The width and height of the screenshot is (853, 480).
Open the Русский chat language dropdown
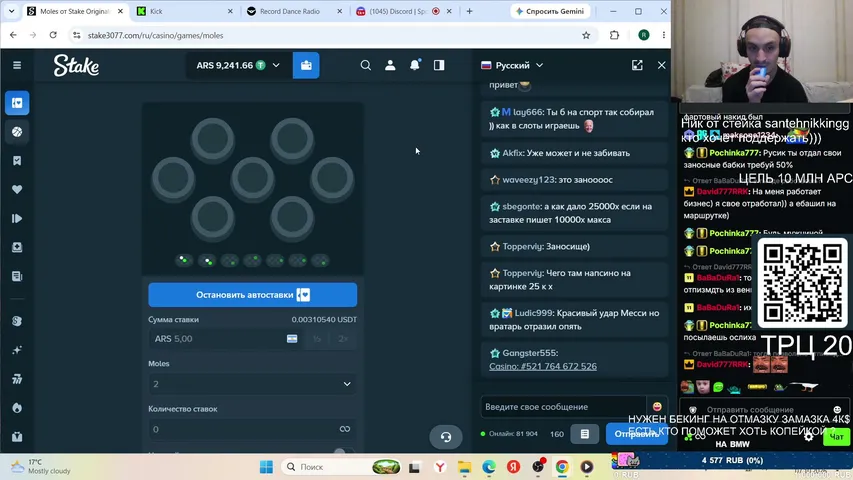tap(512, 65)
